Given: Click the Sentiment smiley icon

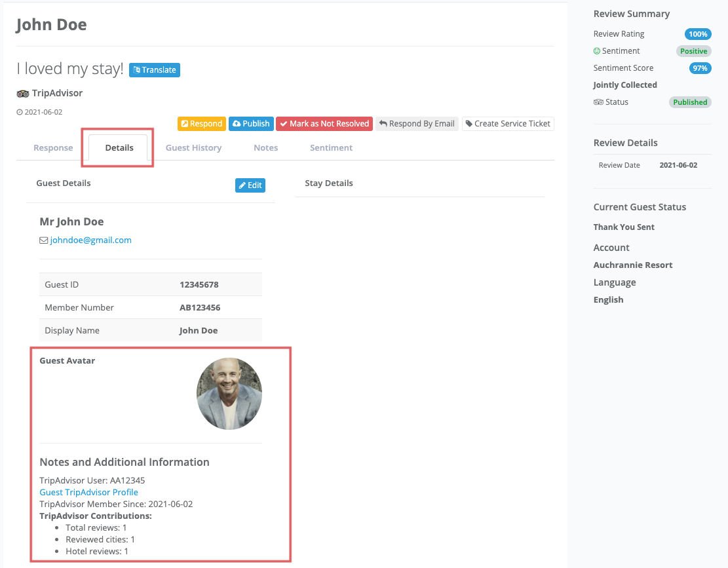Looking at the screenshot, I should (x=597, y=51).
